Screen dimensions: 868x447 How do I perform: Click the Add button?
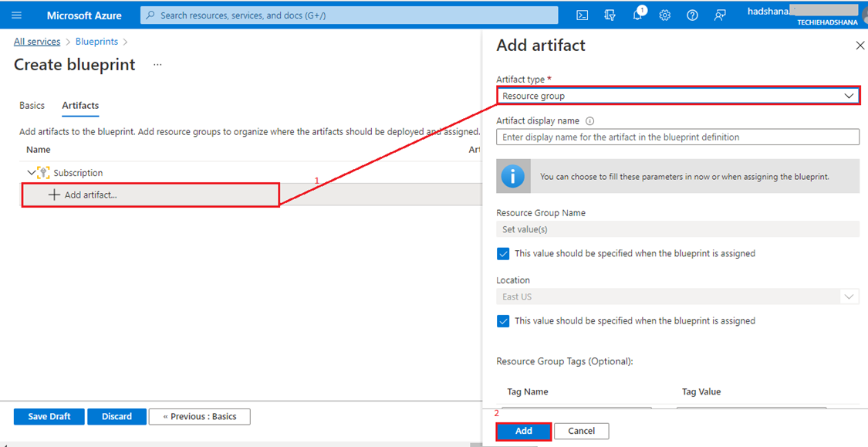524,431
